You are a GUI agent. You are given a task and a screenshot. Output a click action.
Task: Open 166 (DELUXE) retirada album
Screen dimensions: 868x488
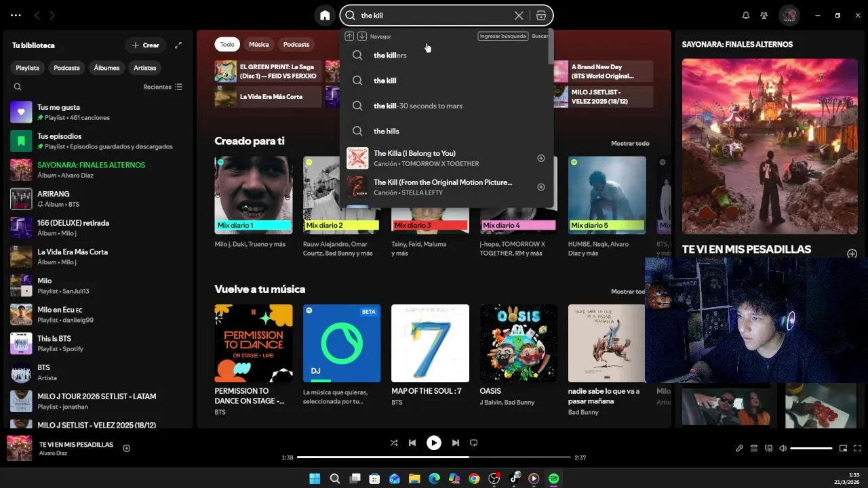(x=98, y=228)
